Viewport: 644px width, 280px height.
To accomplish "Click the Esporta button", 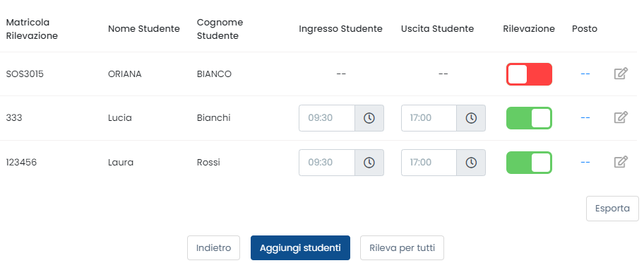I will click(612, 209).
